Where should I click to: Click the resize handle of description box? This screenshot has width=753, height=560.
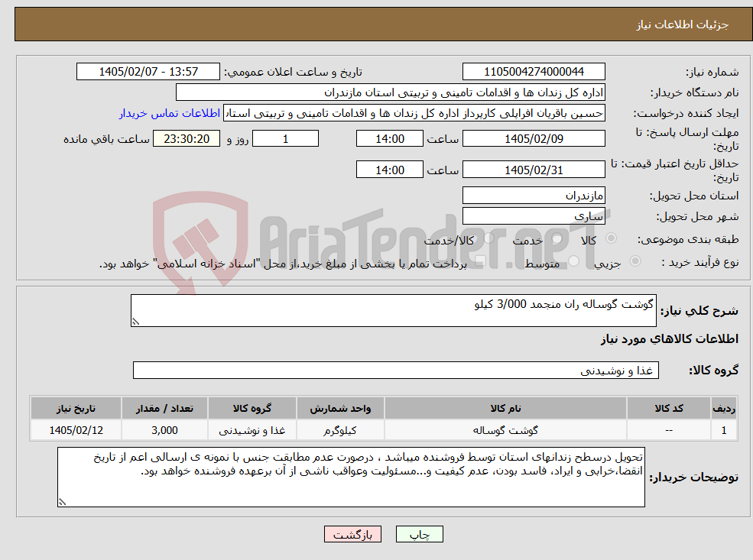[x=135, y=322]
